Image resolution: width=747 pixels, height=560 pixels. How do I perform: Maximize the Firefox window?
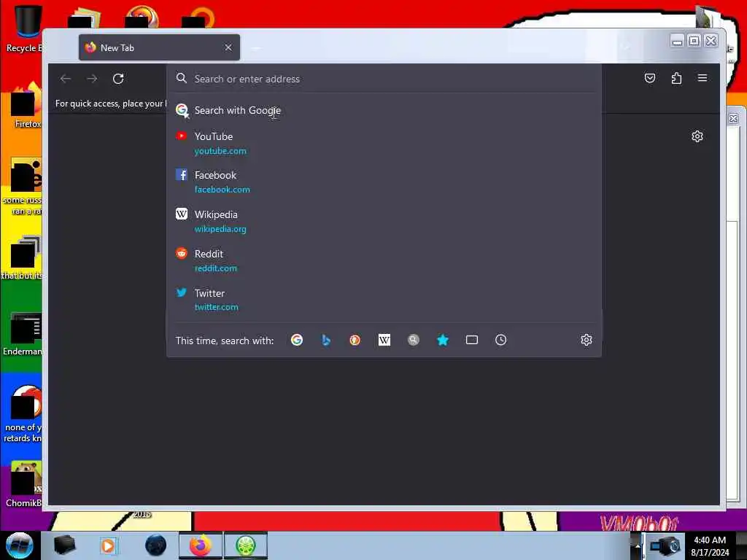694,42
